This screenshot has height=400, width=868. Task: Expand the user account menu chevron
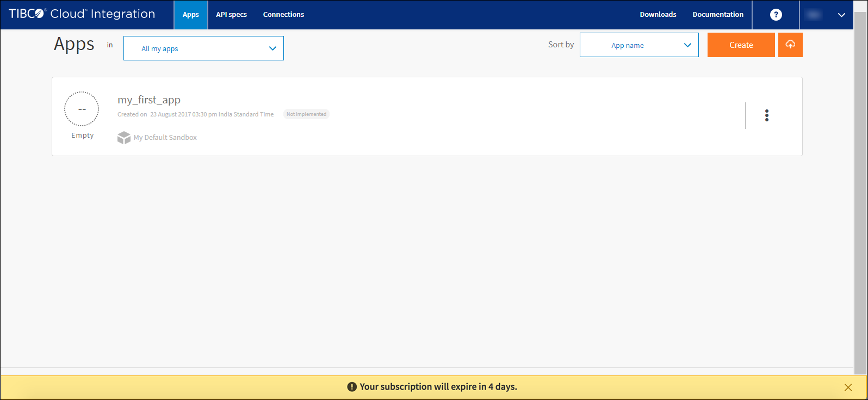841,15
